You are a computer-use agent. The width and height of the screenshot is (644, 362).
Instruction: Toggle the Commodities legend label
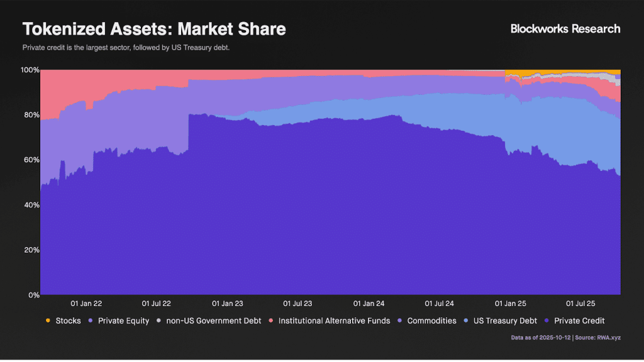[431, 321]
